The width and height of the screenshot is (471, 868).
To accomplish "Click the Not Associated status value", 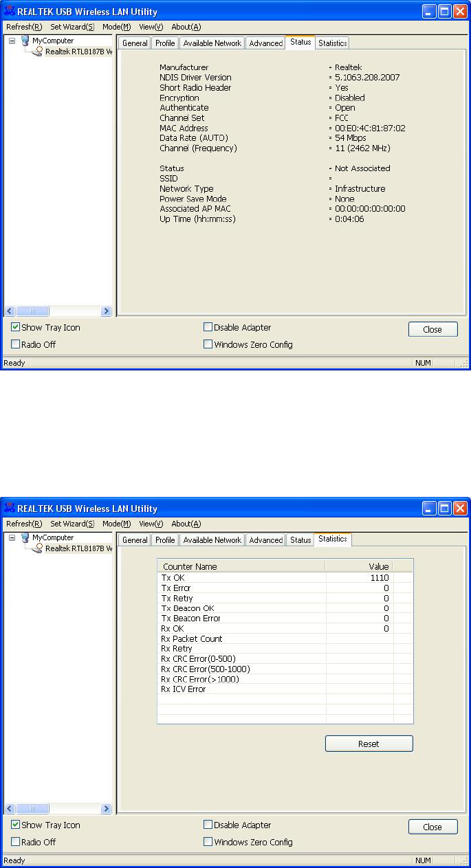I will (x=362, y=168).
